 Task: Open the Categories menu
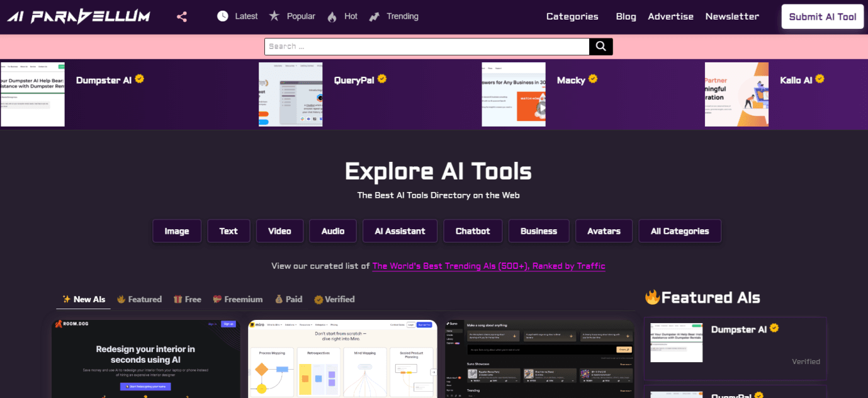(572, 16)
